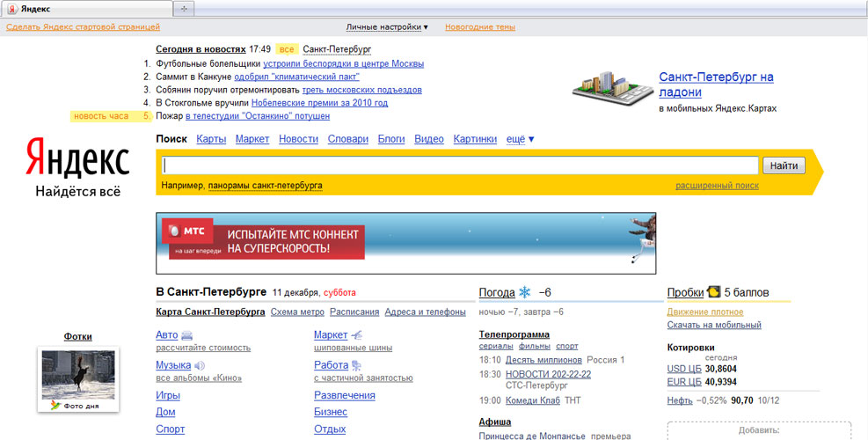Open Карта Санкт-Петербурга link
Image resolution: width=868 pixels, height=440 pixels.
[x=210, y=312]
